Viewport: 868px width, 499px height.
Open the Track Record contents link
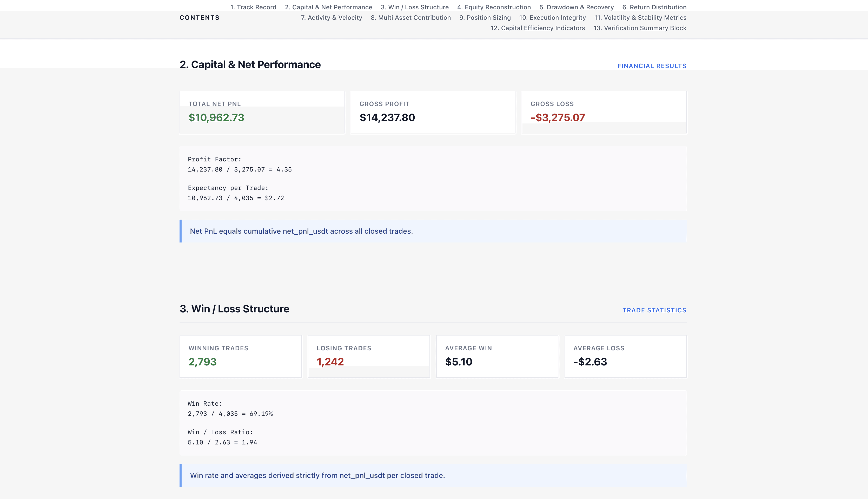(x=253, y=7)
